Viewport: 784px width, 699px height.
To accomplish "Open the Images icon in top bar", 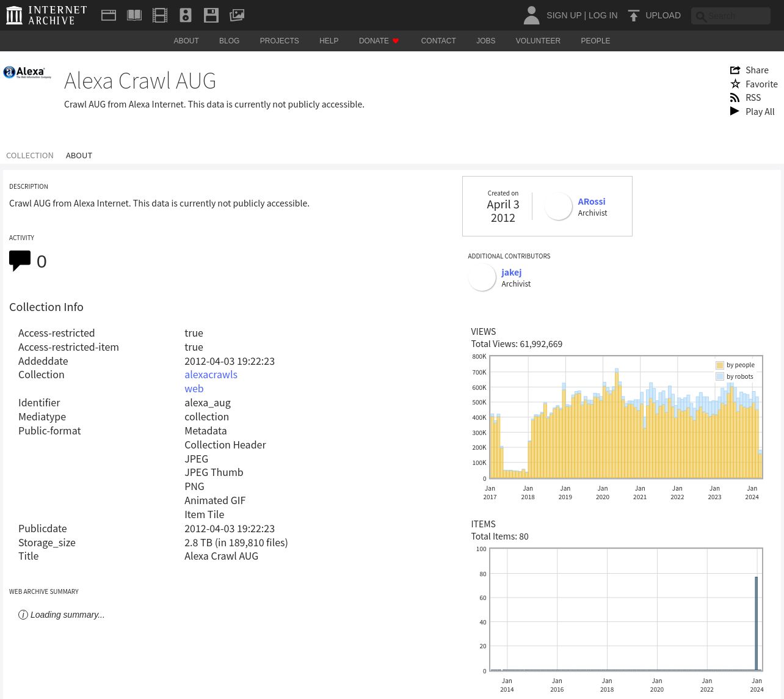I will click(237, 15).
